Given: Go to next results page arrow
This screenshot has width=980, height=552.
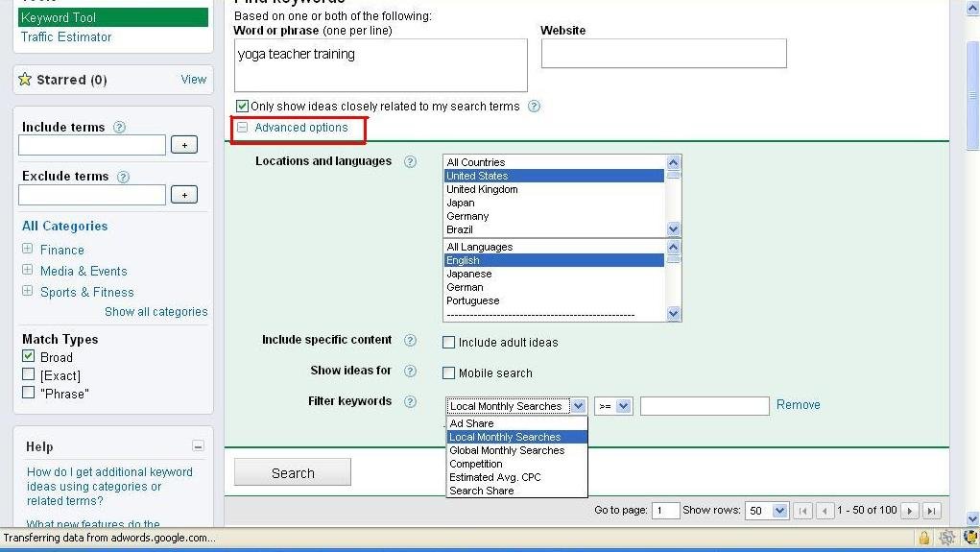Looking at the screenshot, I should (910, 511).
